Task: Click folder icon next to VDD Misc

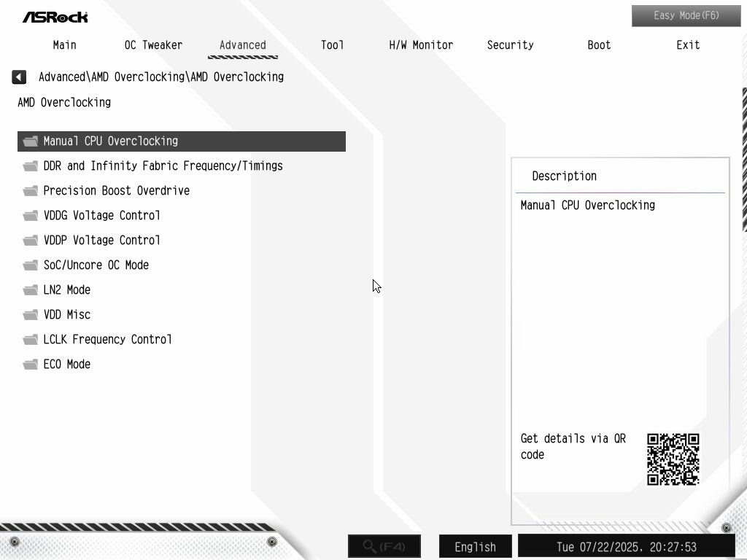Action: pos(31,314)
